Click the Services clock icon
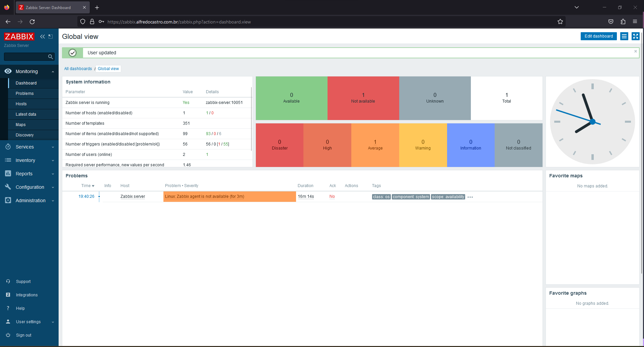The image size is (644, 347). (8, 147)
